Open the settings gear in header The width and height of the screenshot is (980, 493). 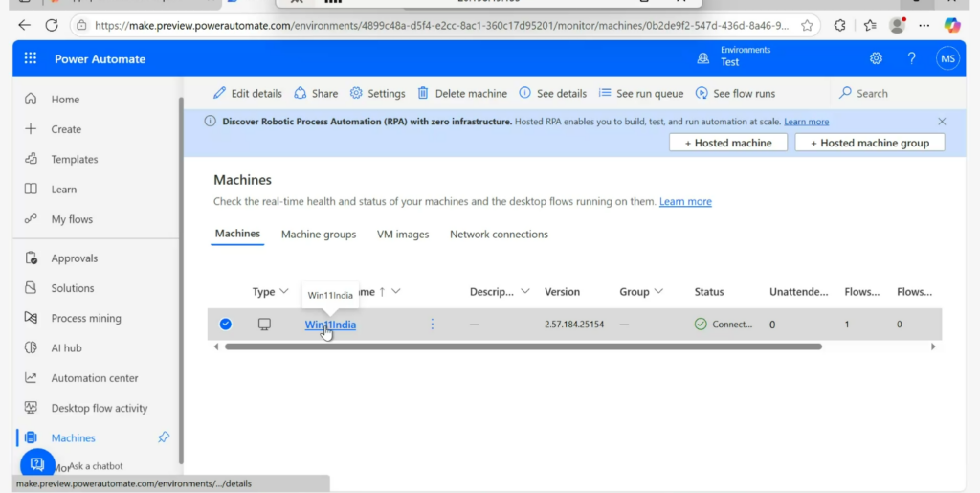tap(876, 58)
